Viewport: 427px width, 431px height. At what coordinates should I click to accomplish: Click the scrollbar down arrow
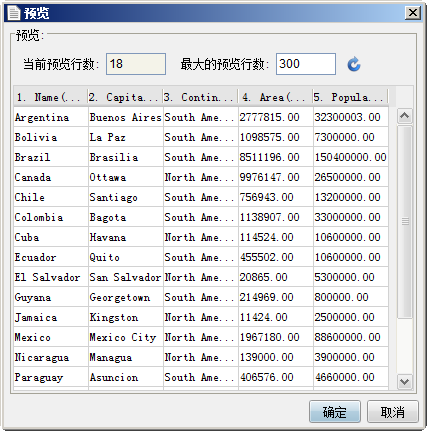405,381
